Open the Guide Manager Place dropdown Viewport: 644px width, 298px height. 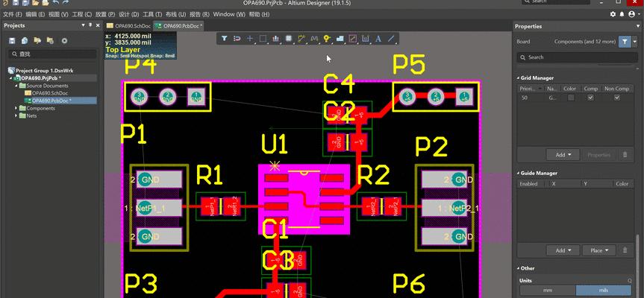tap(598, 250)
